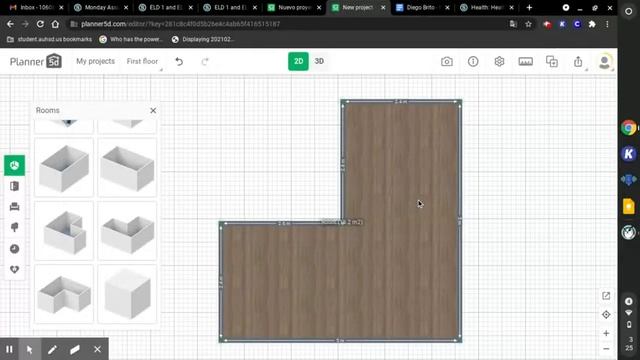The height and width of the screenshot is (360, 640).
Task: Switch to 2D view mode
Action: point(298,61)
